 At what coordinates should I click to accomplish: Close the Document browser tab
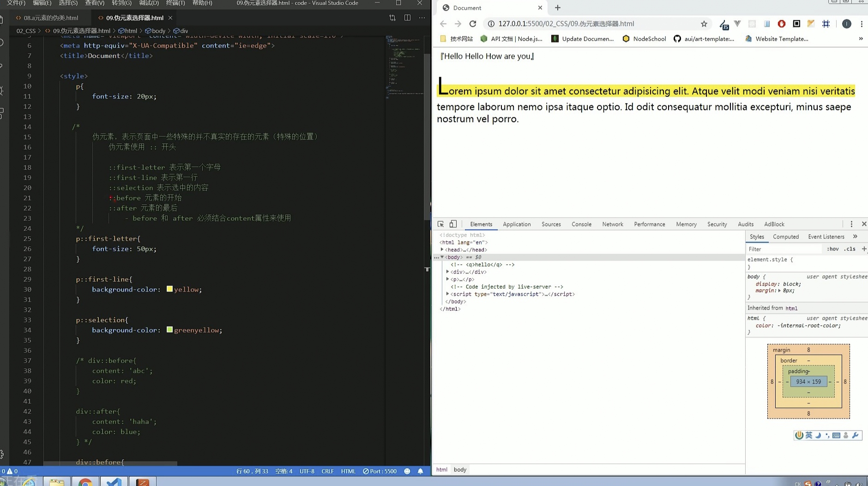pyautogui.click(x=540, y=7)
